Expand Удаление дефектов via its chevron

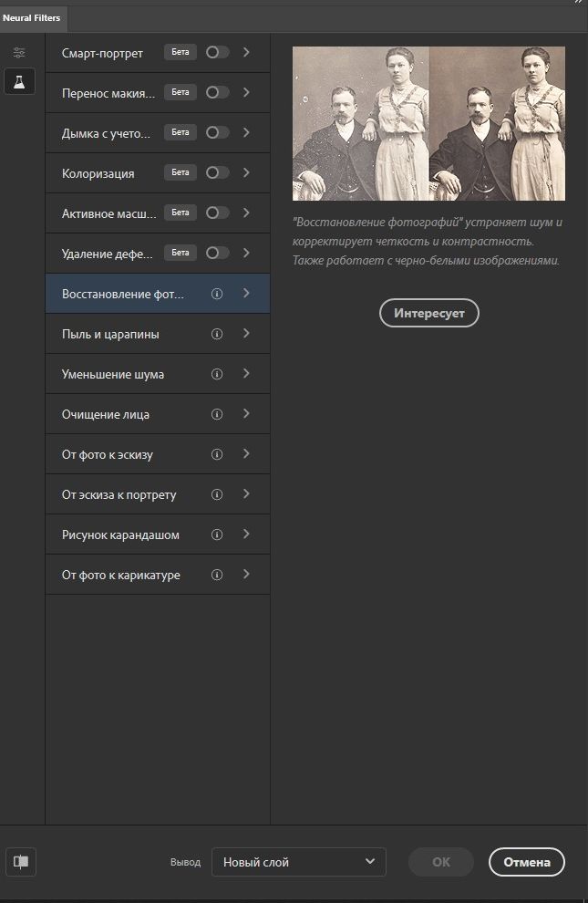(x=246, y=253)
